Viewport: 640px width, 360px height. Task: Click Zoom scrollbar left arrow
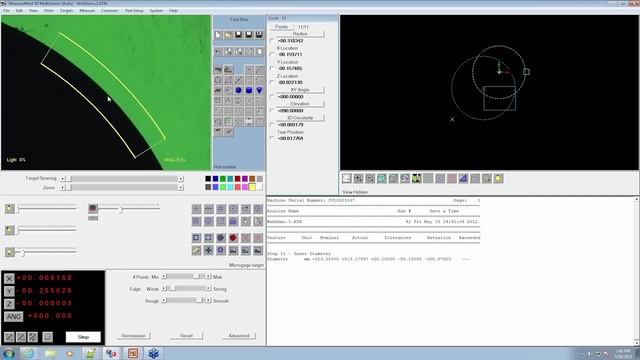point(62,188)
